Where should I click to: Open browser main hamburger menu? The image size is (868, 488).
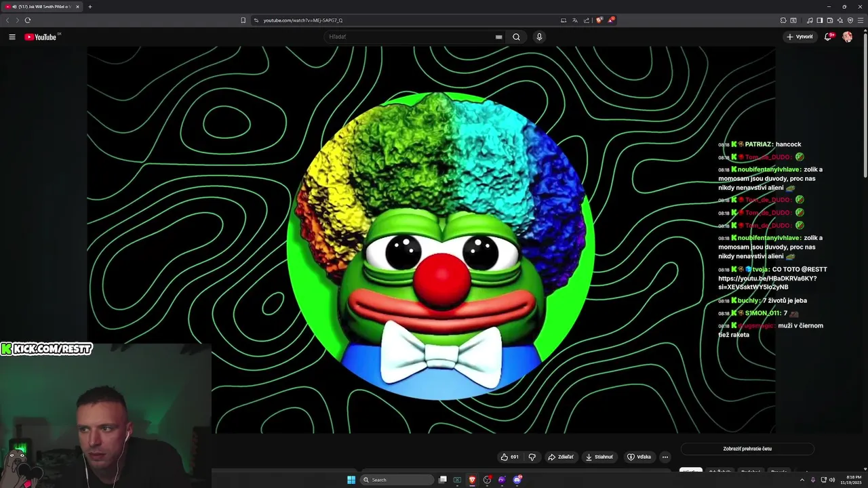(x=861, y=20)
